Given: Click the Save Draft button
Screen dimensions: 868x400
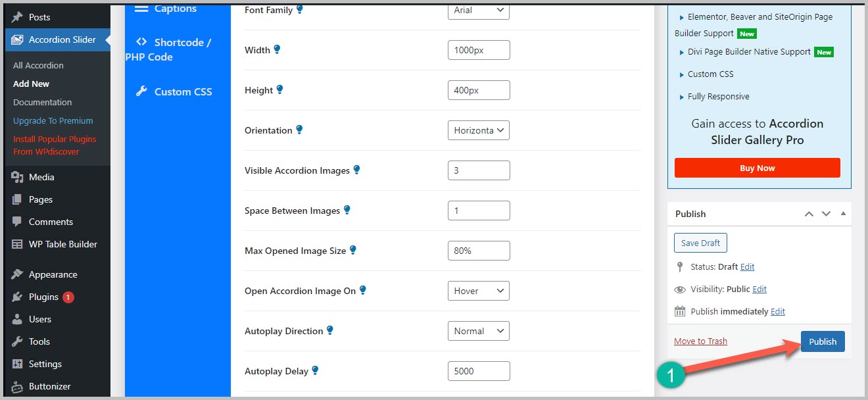Looking at the screenshot, I should [x=700, y=243].
